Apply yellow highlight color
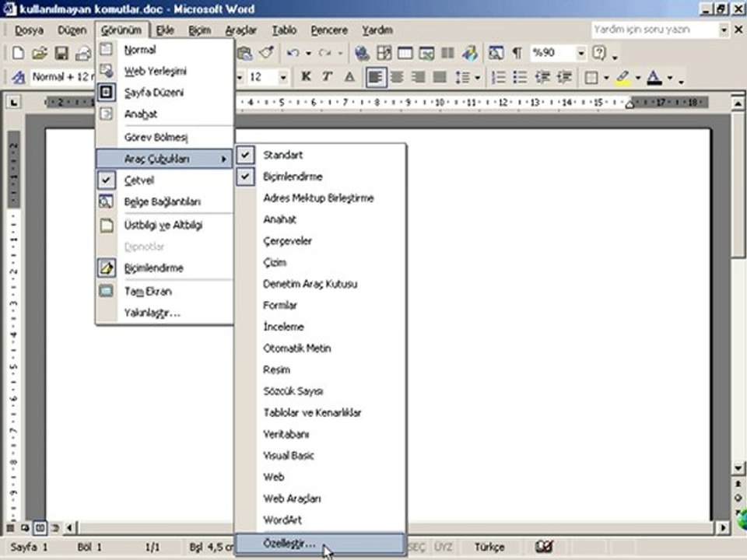 (x=622, y=78)
